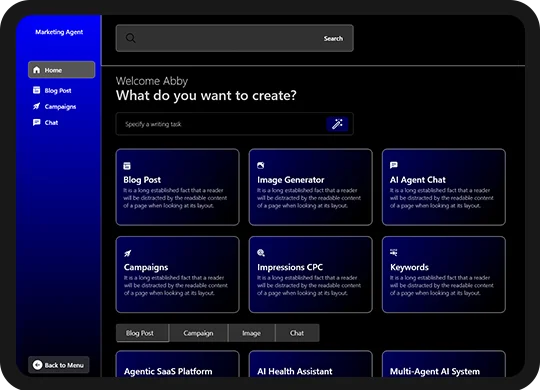
Task: Click the back arrow icon beside Back to Menu
Action: pos(37,365)
